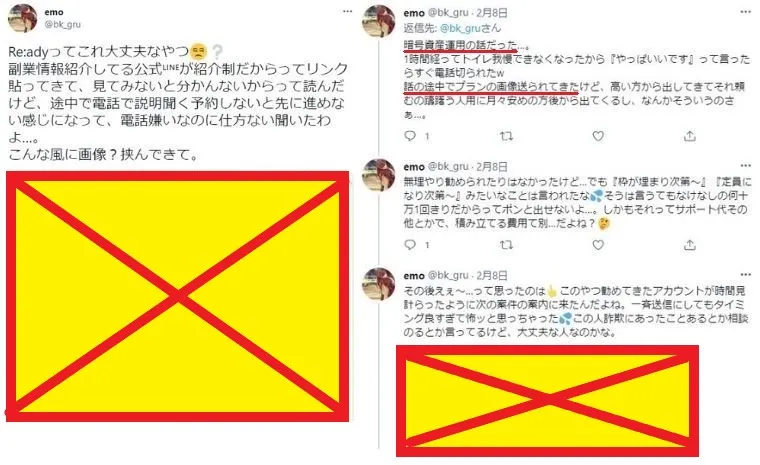Open emo profile name in main tweet
The width and height of the screenshot is (760, 465).
pos(54,12)
